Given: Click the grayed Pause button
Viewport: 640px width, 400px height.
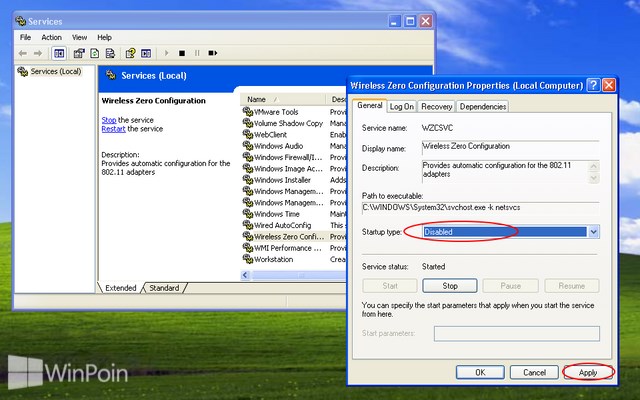Looking at the screenshot, I should [x=510, y=286].
